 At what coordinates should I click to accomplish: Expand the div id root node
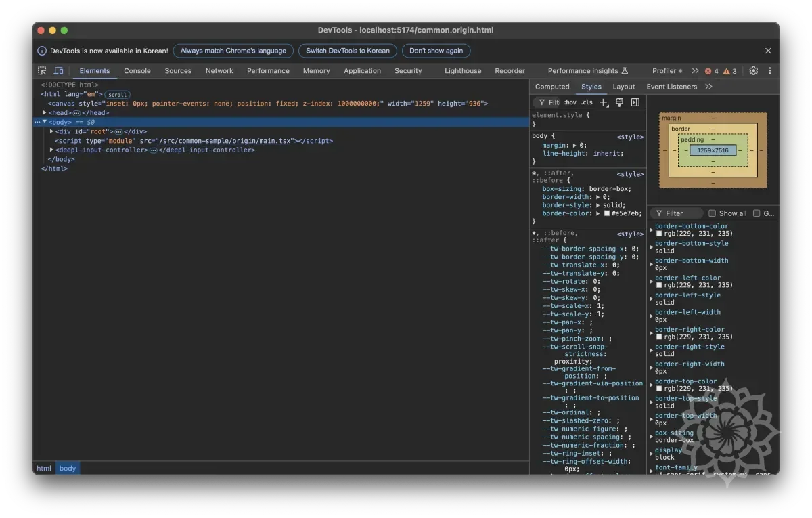click(52, 131)
